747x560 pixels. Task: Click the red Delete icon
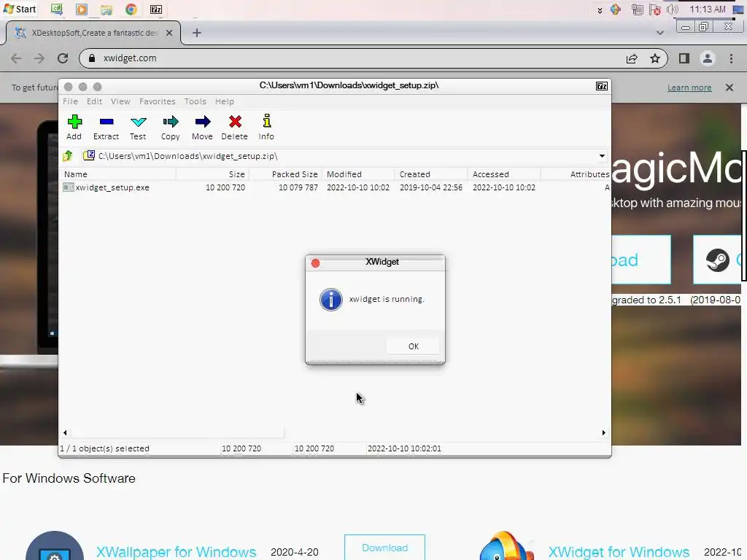coord(235,122)
